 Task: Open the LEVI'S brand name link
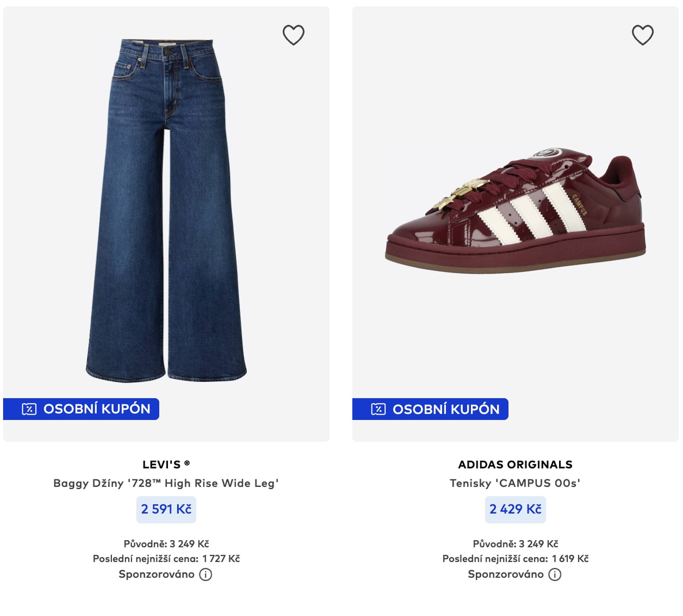[x=166, y=464]
